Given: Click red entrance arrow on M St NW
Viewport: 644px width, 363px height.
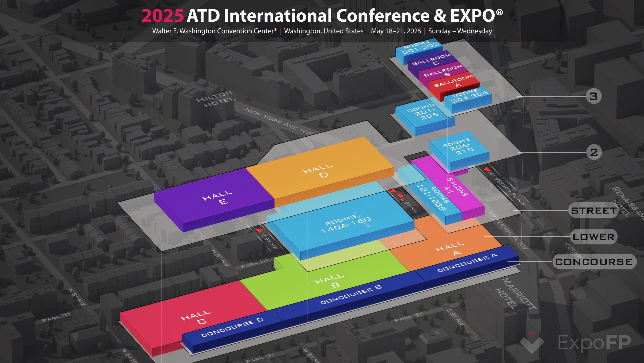Looking at the screenshot, I should tap(259, 231).
